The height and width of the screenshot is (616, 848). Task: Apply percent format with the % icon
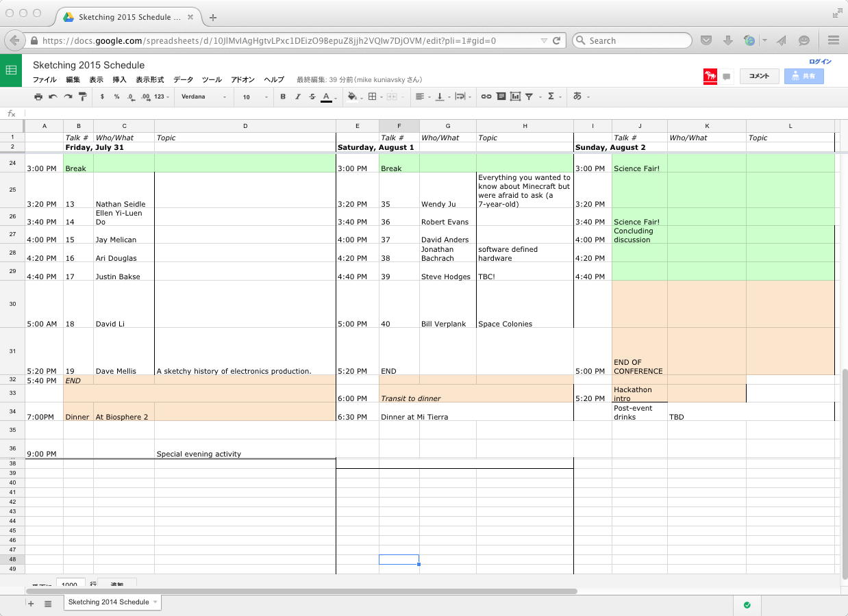click(116, 97)
